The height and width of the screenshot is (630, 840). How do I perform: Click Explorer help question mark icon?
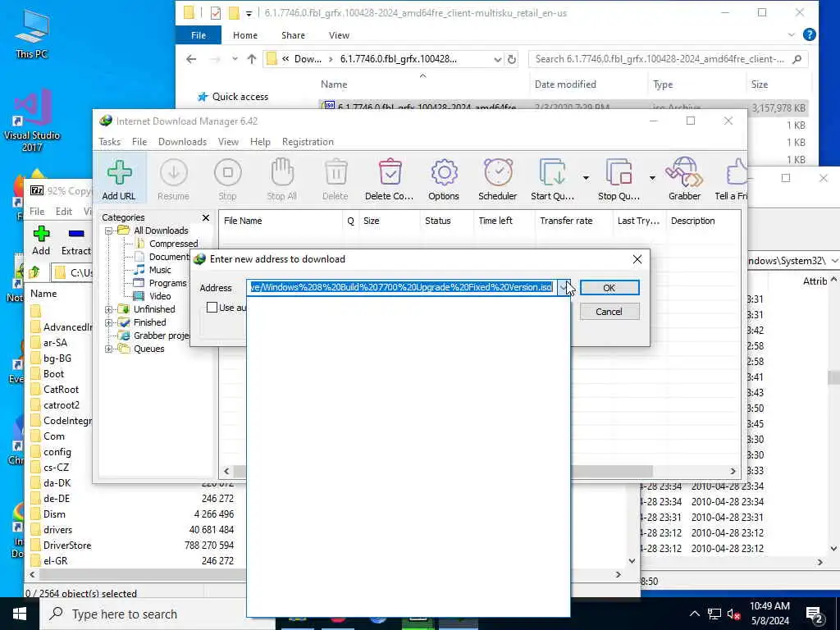point(810,34)
